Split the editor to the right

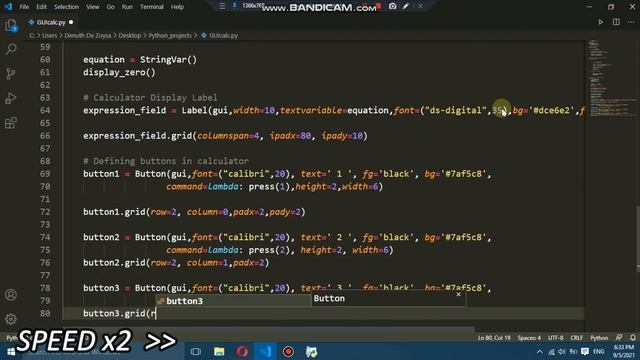click(616, 22)
